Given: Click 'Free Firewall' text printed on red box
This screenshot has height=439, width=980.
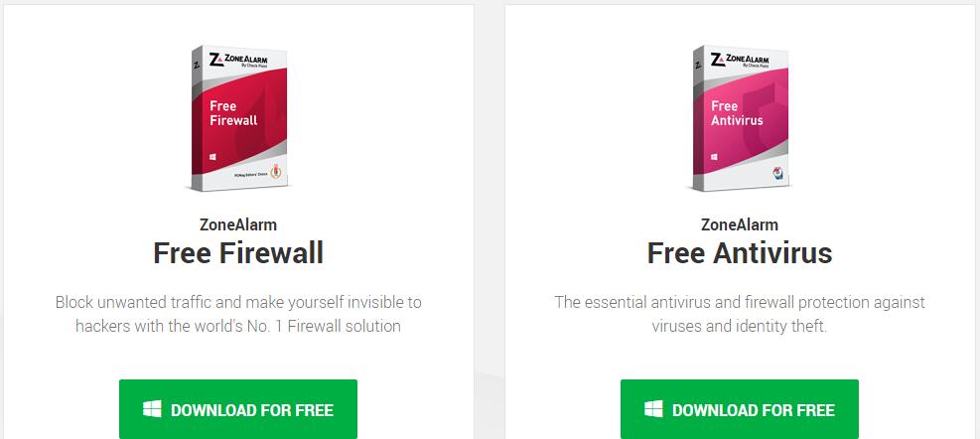Looking at the screenshot, I should point(233,112).
